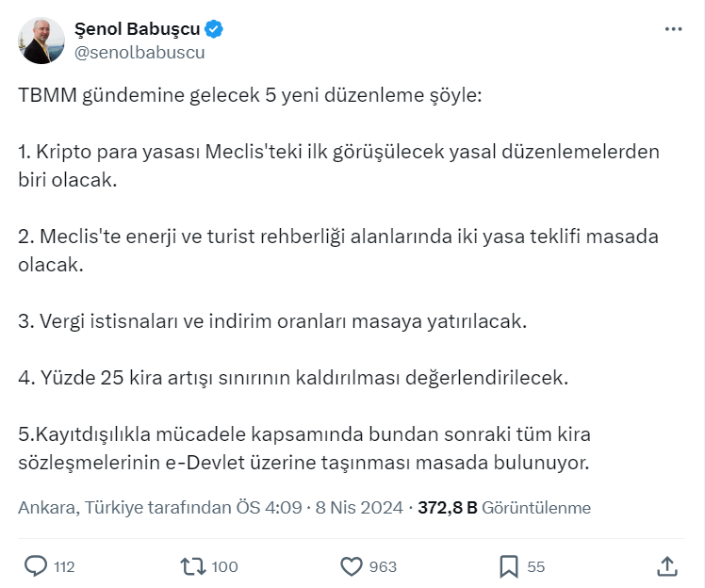Click the 55 bookmarks count
This screenshot has height=588, width=705.
(536, 566)
